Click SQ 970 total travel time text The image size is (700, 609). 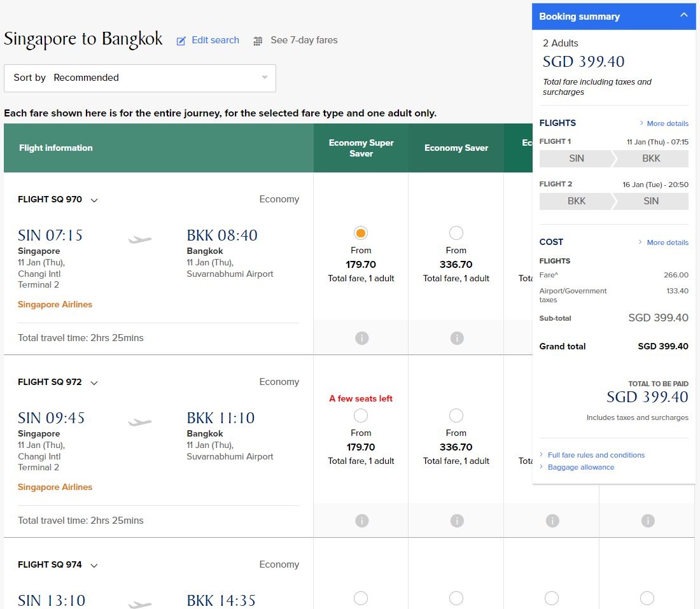coord(80,338)
